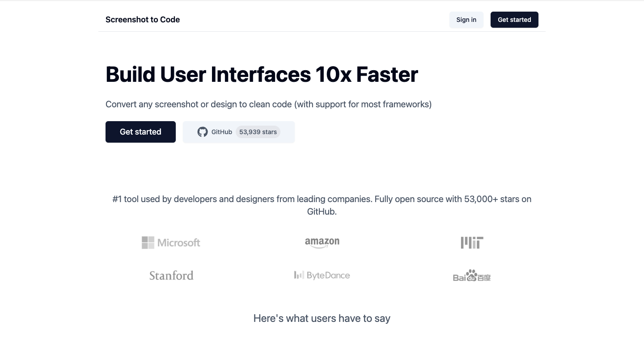Click the 53,939 stars counter pill
The image size is (644, 338).
tap(258, 132)
